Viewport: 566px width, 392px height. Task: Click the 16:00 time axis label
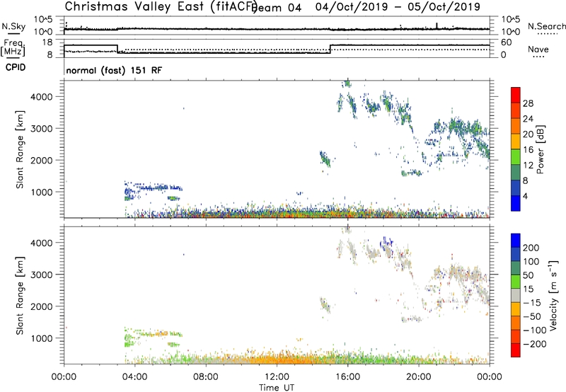point(347,377)
